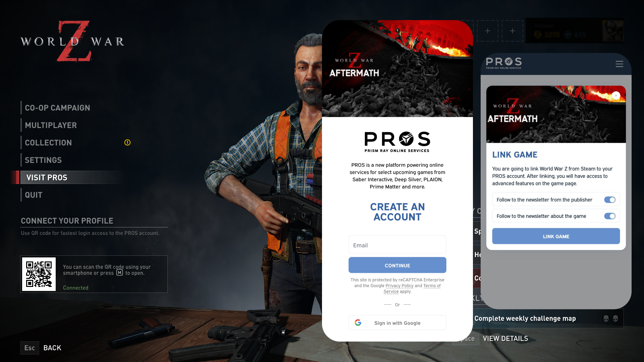This screenshot has width=644, height=362.
Task: Click the Email input field
Action: tap(397, 245)
